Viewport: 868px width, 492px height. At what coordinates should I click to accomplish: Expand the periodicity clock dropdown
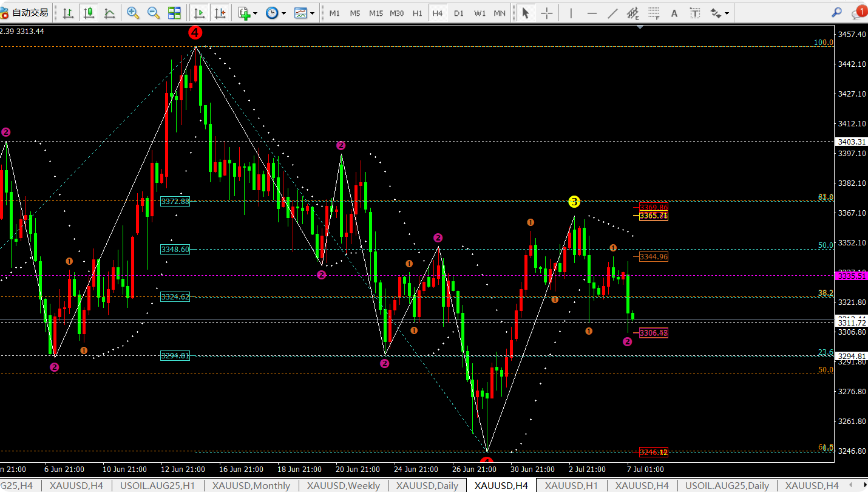[x=276, y=13]
